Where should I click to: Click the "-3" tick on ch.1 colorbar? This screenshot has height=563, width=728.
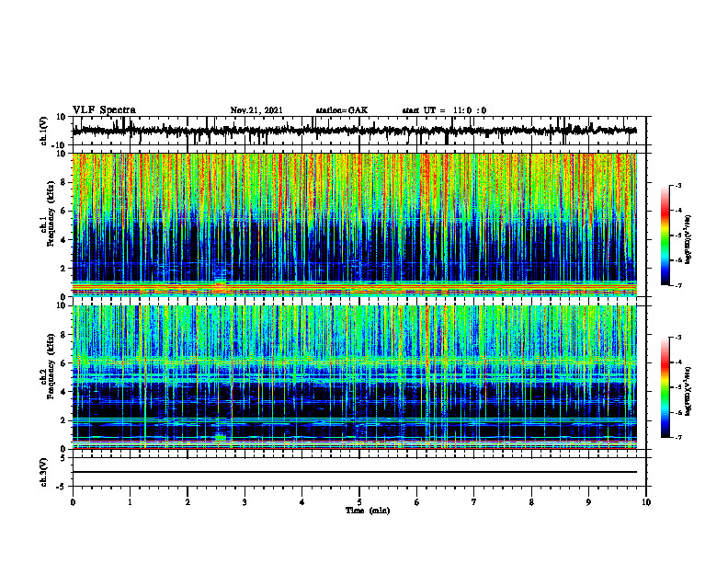(x=678, y=186)
